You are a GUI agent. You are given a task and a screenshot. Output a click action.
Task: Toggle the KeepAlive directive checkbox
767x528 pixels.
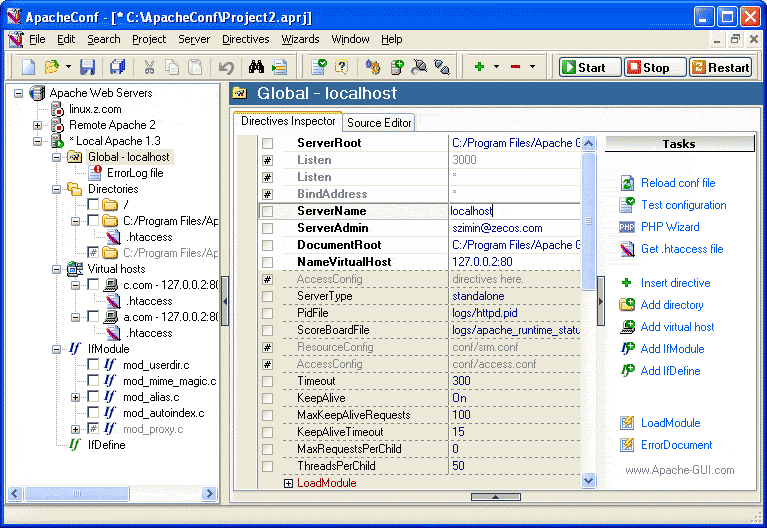[x=267, y=398]
